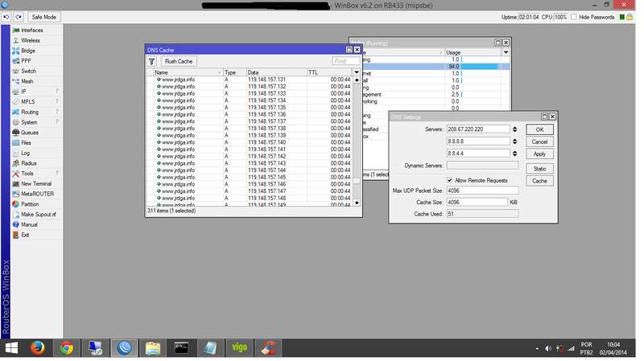Sort DNS Cache by Type column

[x=234, y=72]
